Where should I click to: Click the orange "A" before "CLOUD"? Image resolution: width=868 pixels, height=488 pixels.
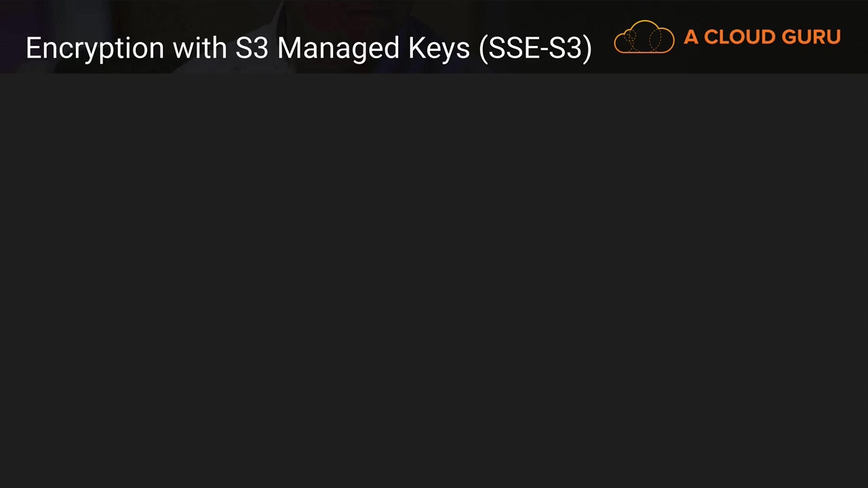[691, 37]
